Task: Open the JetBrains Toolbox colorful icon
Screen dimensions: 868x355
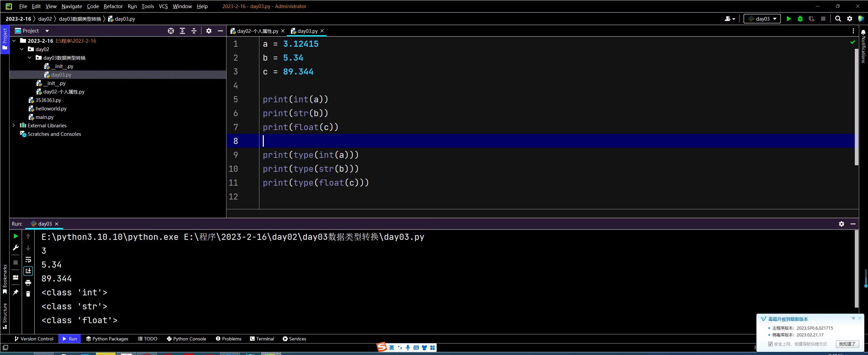Action: [x=861, y=19]
